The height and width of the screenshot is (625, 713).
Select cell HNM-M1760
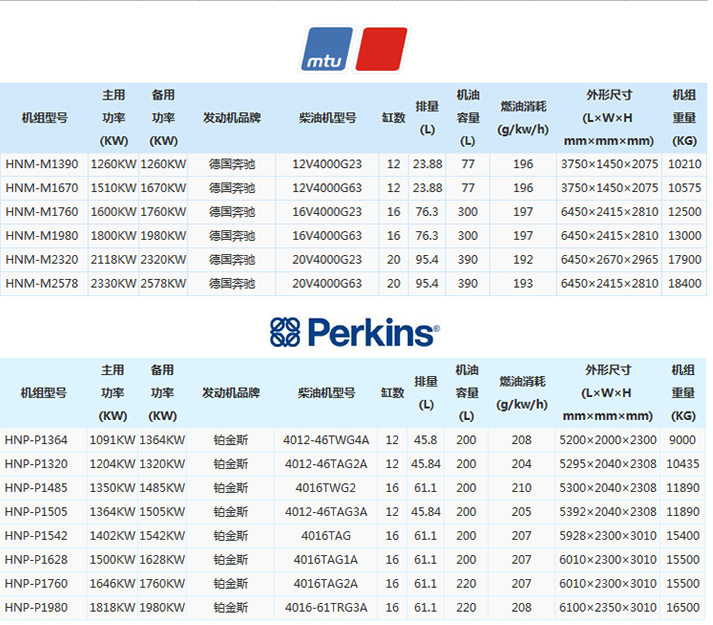[x=42, y=212]
